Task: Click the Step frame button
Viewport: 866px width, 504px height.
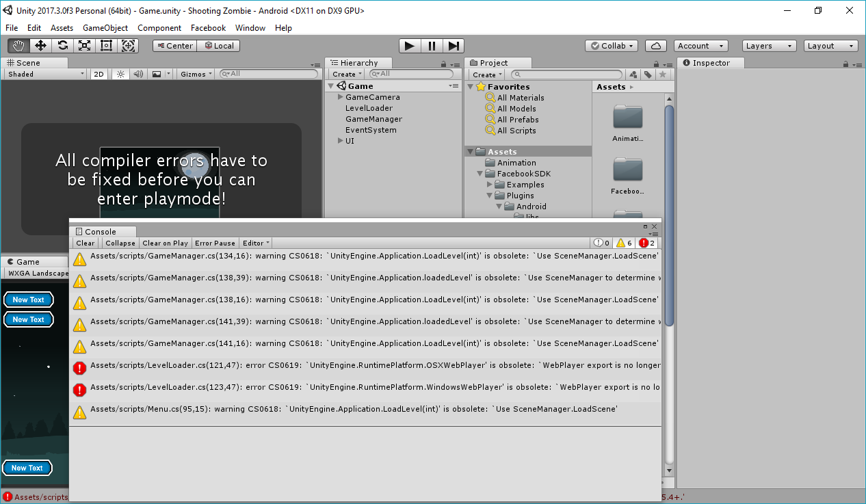Action: 453,46
